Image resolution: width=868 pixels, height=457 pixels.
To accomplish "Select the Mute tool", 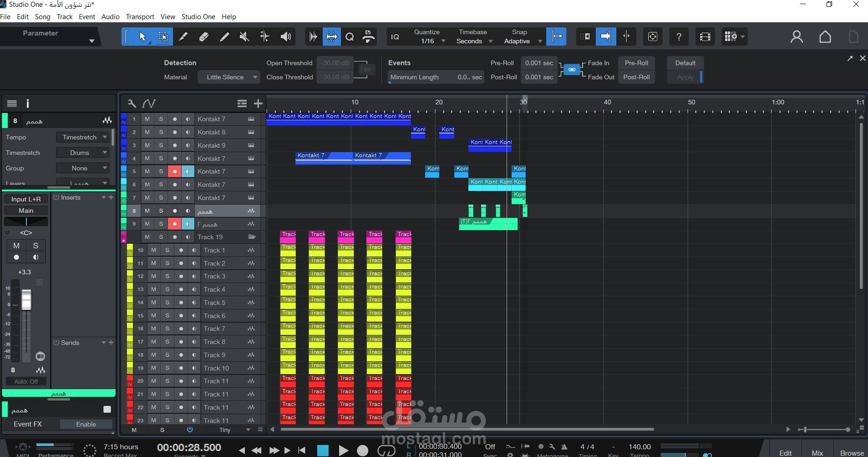I will [244, 37].
